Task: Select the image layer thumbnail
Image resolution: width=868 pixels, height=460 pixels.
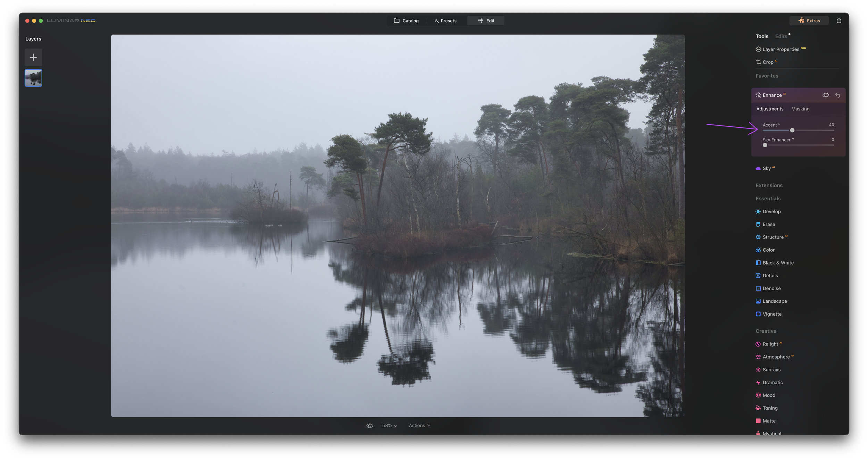Action: coord(33,78)
